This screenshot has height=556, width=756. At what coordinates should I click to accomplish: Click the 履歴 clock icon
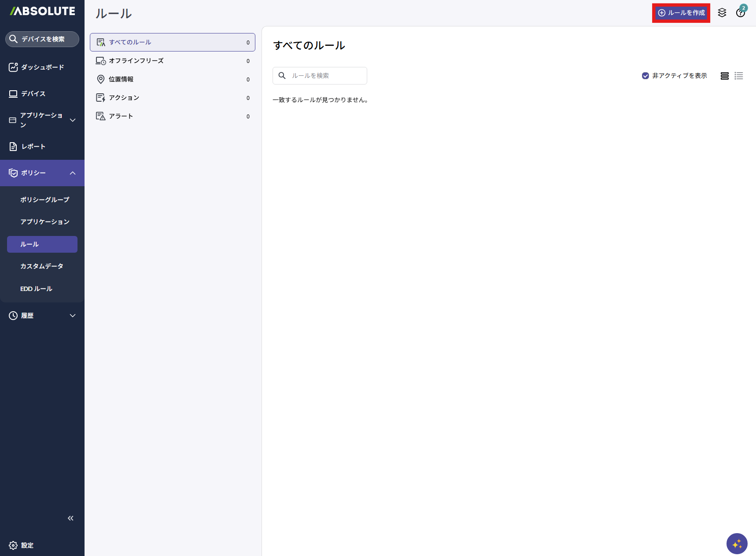click(13, 316)
